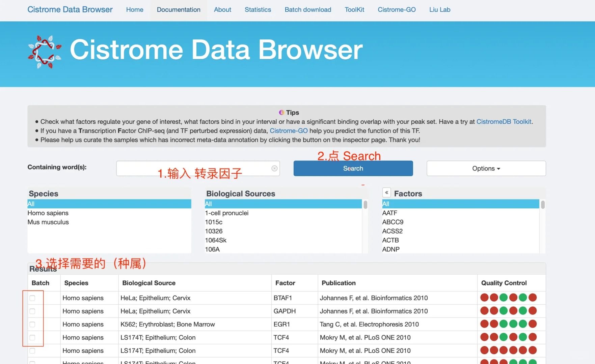Open the Cistrome-GO link in the tips
Viewport: 595px width, 364px height.
pos(289,131)
